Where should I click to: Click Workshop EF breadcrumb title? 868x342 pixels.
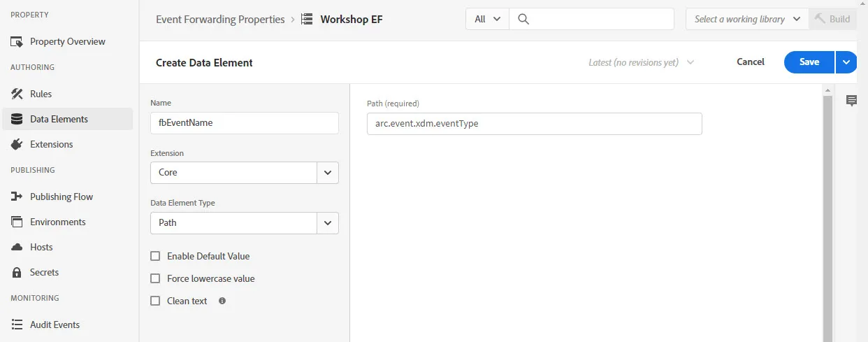[x=352, y=20]
